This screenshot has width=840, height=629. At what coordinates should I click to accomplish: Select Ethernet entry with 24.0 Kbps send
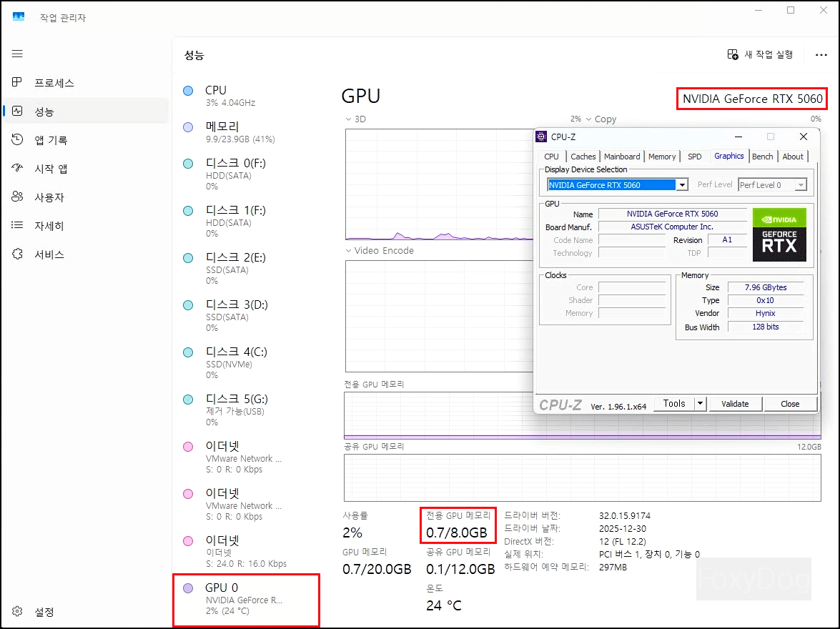pyautogui.click(x=247, y=551)
